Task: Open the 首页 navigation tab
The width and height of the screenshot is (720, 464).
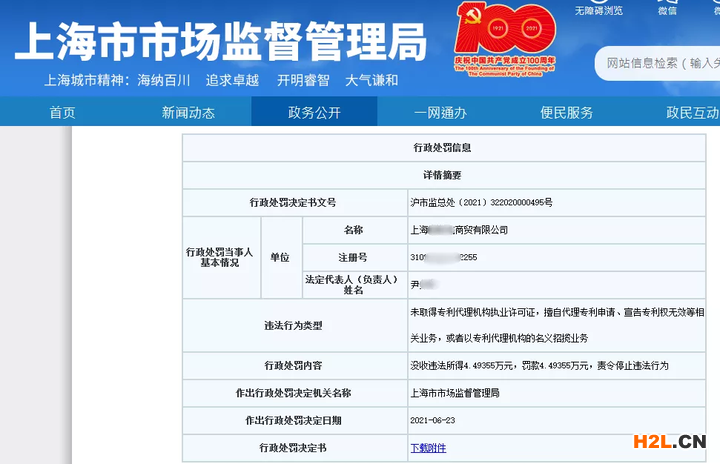Action: (62, 113)
